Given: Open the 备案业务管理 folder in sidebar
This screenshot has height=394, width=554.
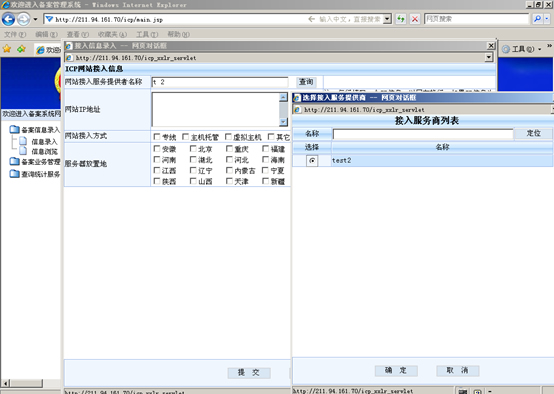Looking at the screenshot, I should (x=35, y=162).
